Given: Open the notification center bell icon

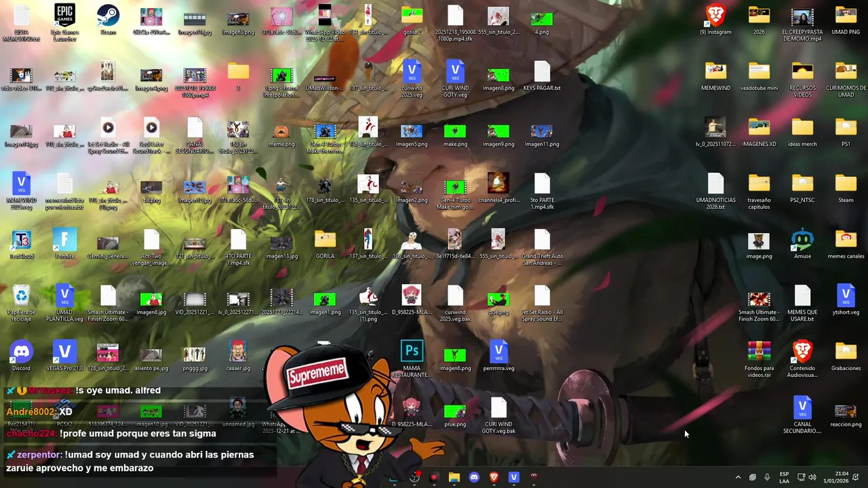Looking at the screenshot, I should [x=856, y=477].
